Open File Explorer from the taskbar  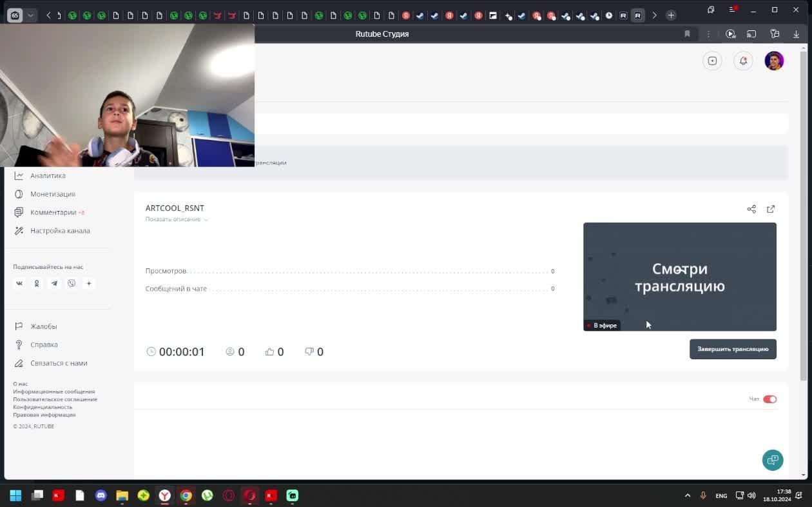(x=122, y=495)
